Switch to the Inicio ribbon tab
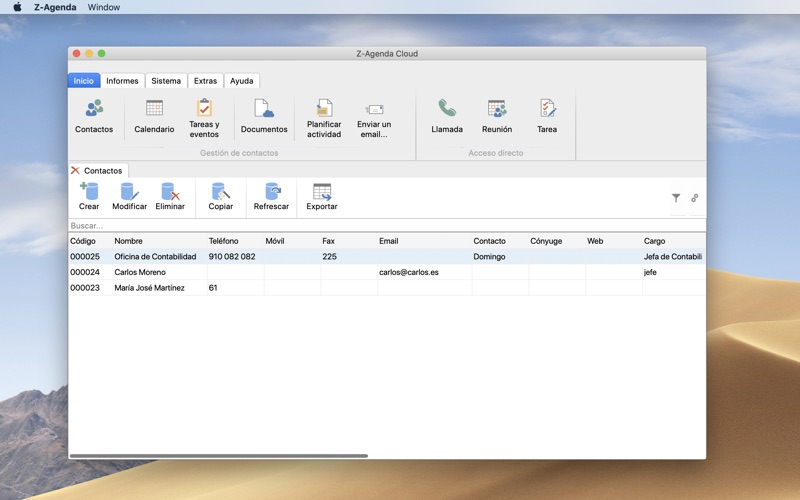Viewport: 800px width, 500px height. pos(84,81)
